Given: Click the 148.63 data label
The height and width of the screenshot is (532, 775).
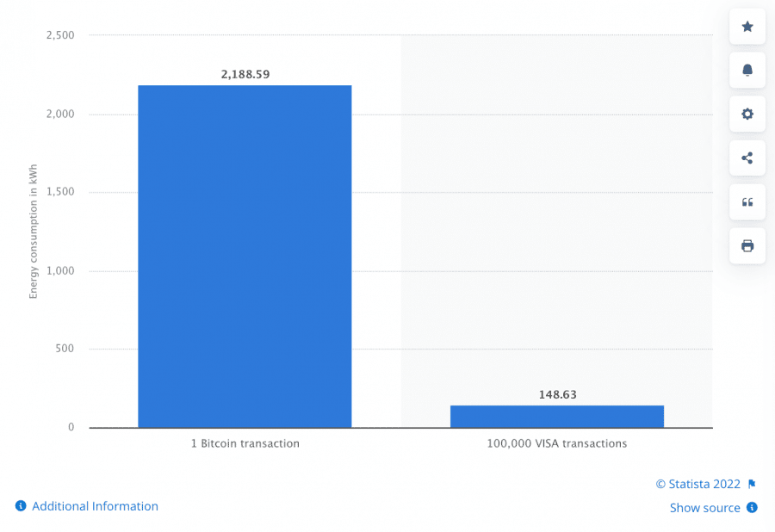Looking at the screenshot, I should (557, 395).
